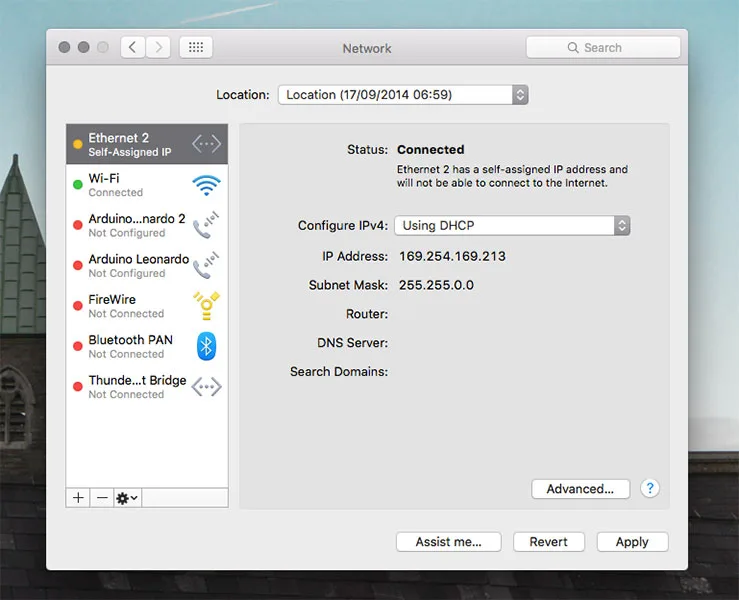Click the Ethernet 2 arrows icon
Screen dimensions: 739x600
click(206, 144)
